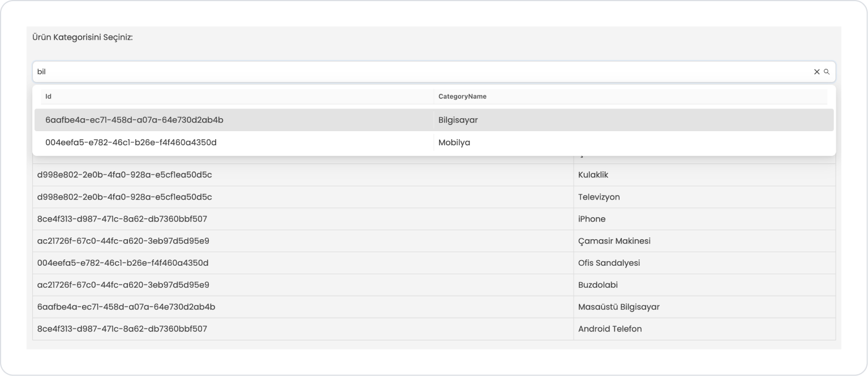The width and height of the screenshot is (868, 376).
Task: Click the 004eefa5 id in dropdown results
Action: (x=131, y=142)
